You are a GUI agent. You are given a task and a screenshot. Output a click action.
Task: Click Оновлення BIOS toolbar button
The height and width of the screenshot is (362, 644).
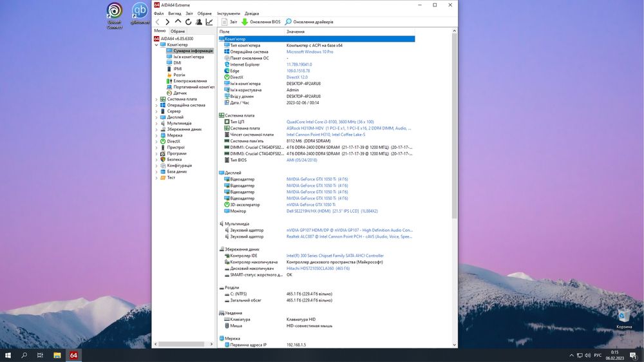click(261, 22)
